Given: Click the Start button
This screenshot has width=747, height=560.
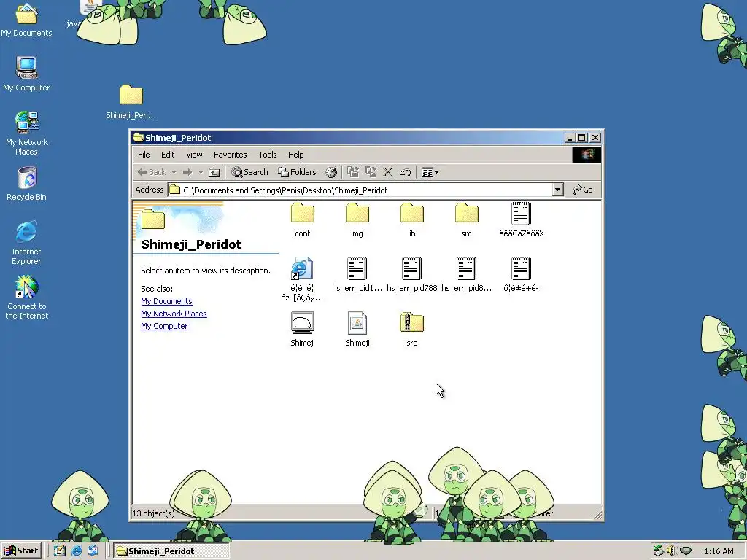Looking at the screenshot, I should pyautogui.click(x=21, y=551).
